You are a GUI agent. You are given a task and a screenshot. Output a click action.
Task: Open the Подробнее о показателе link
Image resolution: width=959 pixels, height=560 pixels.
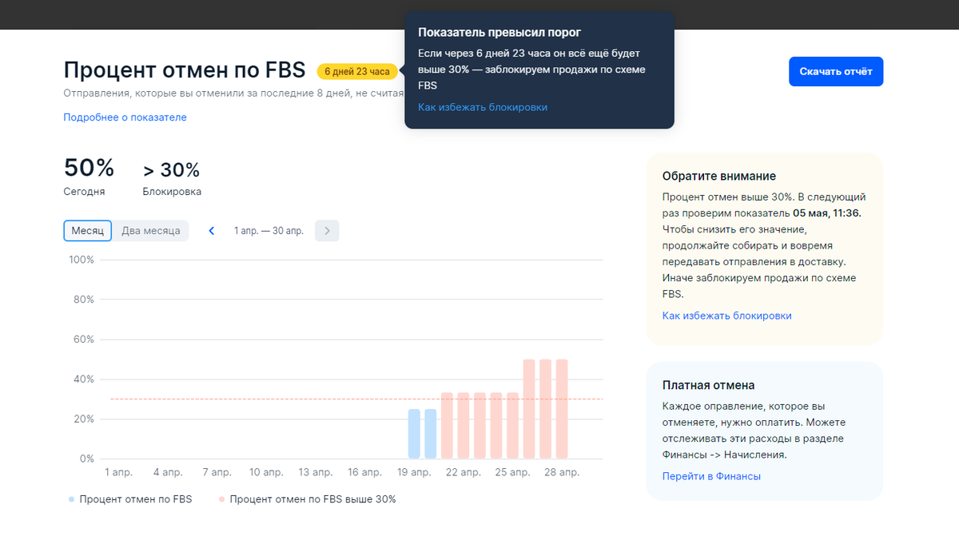pyautogui.click(x=125, y=117)
